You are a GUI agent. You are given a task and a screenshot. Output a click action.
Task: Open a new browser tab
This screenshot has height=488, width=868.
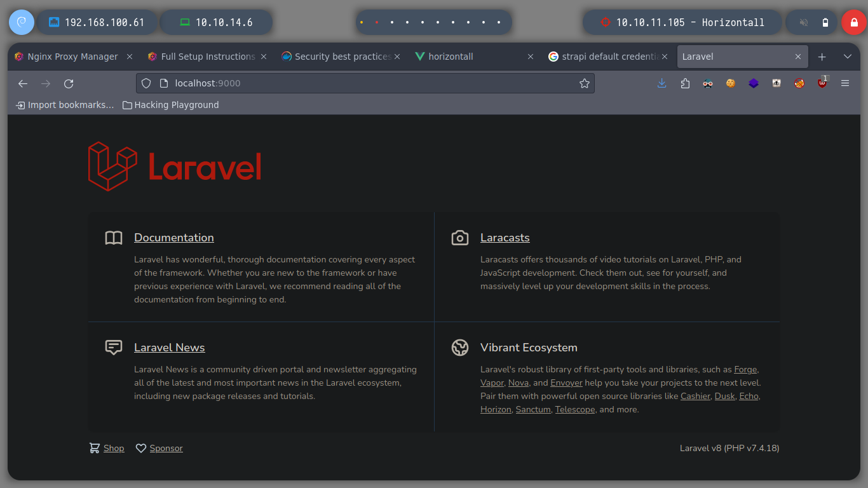(822, 57)
